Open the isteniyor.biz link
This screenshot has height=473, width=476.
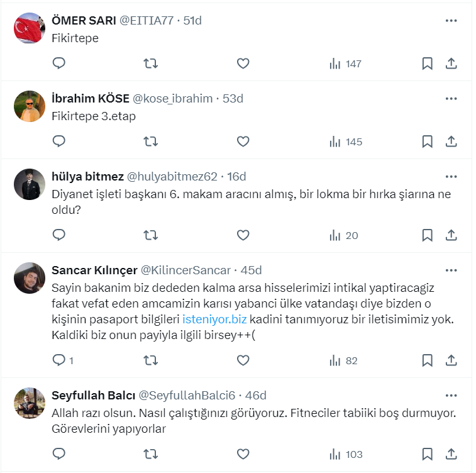coord(213,320)
